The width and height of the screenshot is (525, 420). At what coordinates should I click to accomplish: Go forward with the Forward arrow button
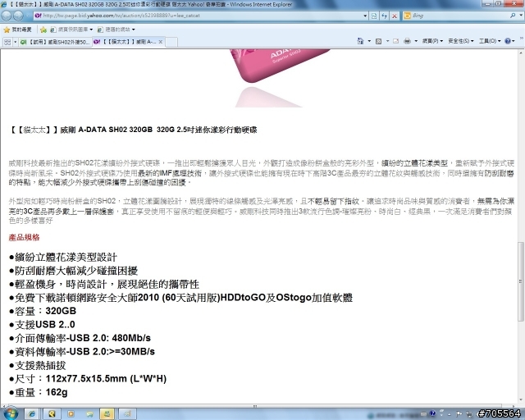click(18, 16)
